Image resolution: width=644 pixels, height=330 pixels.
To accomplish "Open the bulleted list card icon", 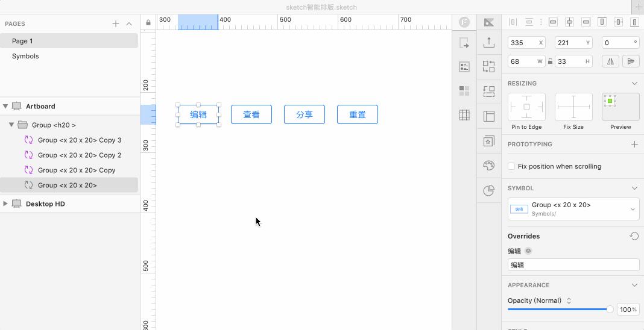I will click(464, 67).
